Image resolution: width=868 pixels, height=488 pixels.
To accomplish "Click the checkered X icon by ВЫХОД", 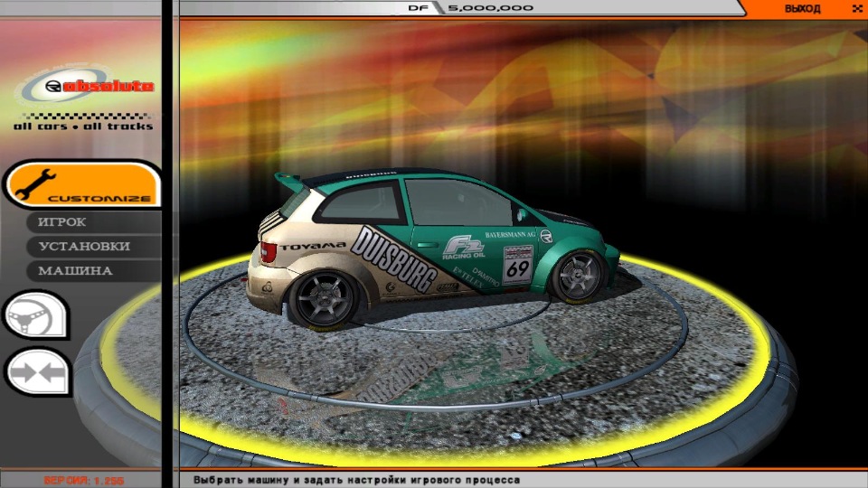I will 857,9.
